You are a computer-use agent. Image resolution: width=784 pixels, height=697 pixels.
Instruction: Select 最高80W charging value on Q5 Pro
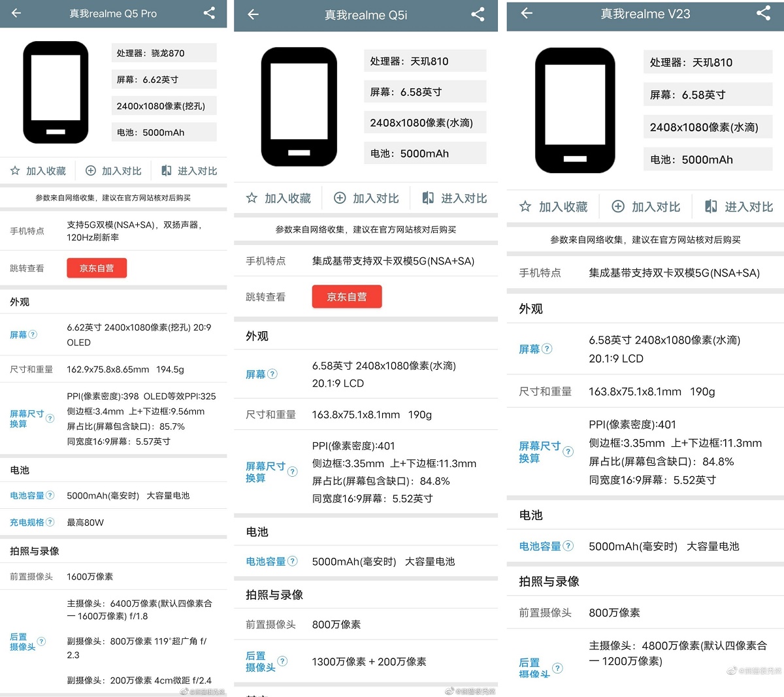(86, 523)
